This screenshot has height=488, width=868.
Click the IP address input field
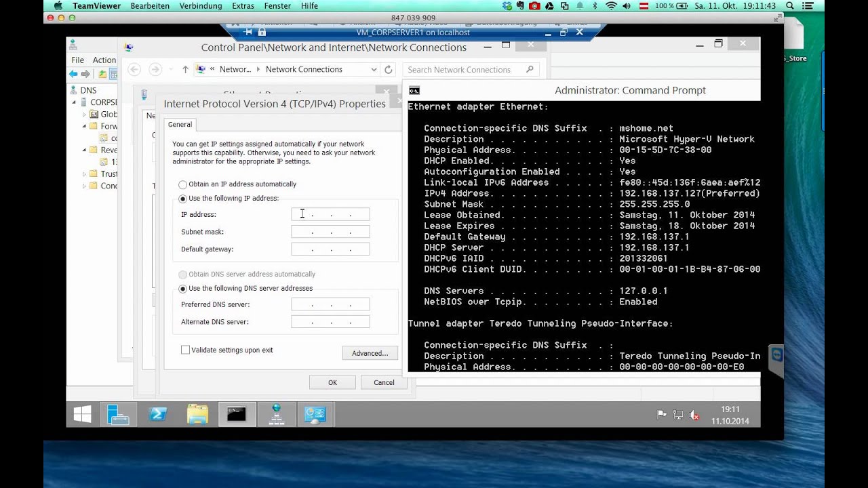(x=330, y=214)
